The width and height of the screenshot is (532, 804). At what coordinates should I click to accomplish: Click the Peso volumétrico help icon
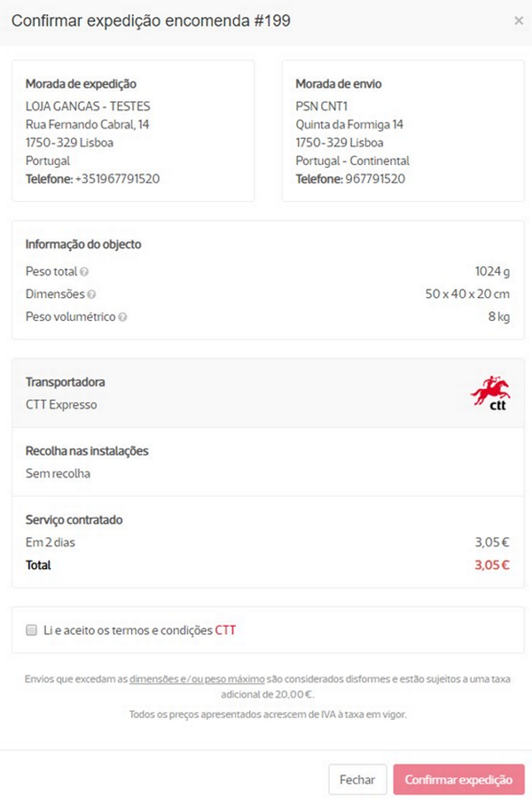click(x=122, y=317)
